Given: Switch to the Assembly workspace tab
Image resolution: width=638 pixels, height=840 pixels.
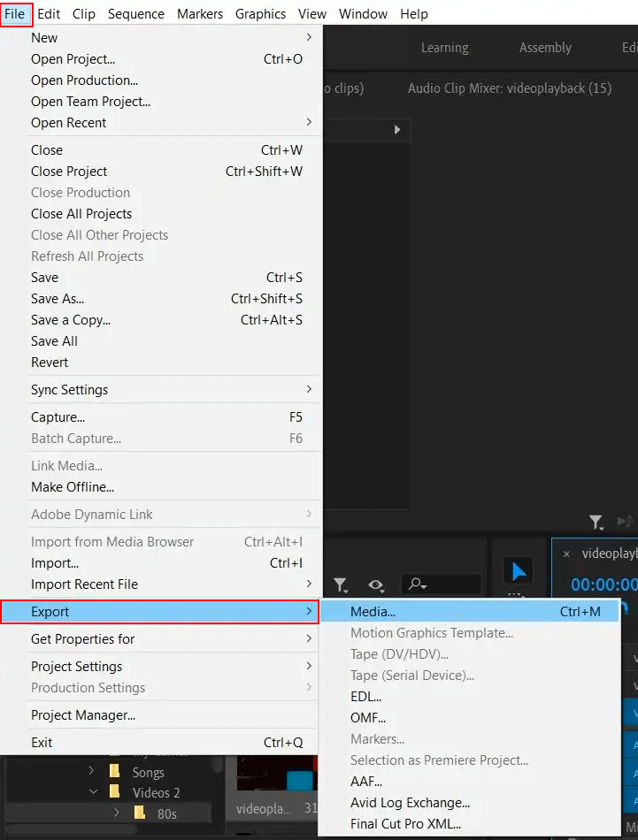Looking at the screenshot, I should (x=545, y=48).
